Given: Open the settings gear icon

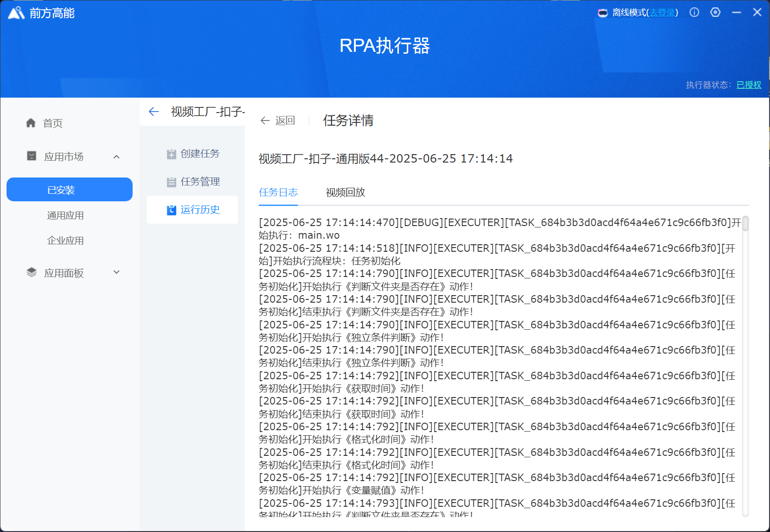Looking at the screenshot, I should coord(715,13).
